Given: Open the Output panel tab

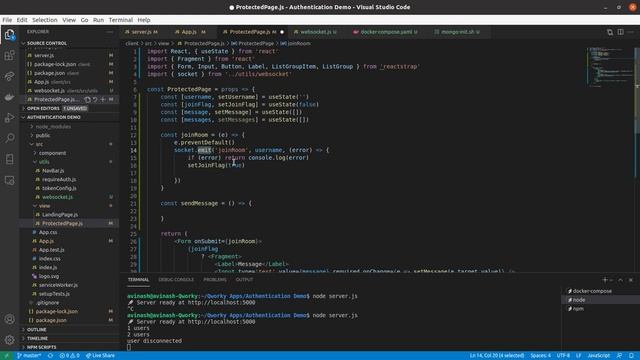Looking at the screenshot, I should (244, 280).
